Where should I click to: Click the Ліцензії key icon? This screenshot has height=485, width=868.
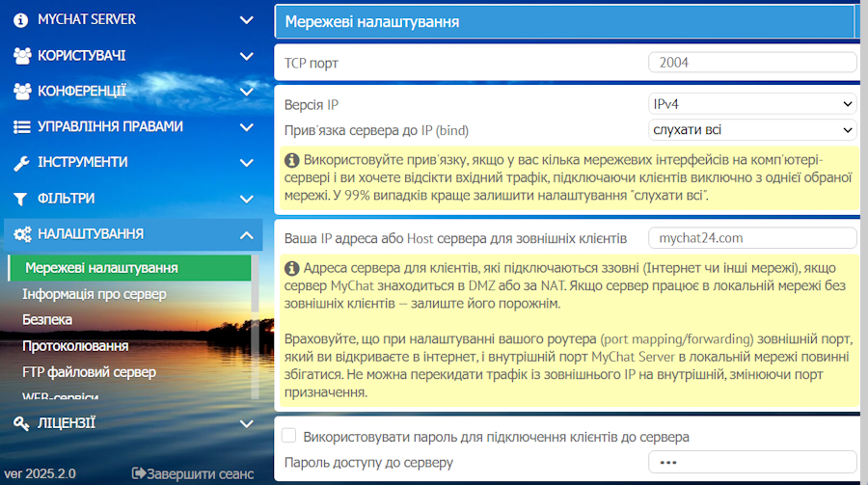pos(21,422)
